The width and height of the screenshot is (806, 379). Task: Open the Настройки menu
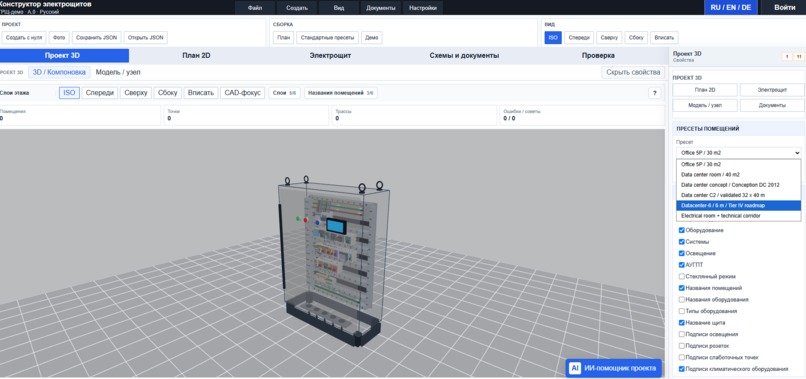coord(423,8)
